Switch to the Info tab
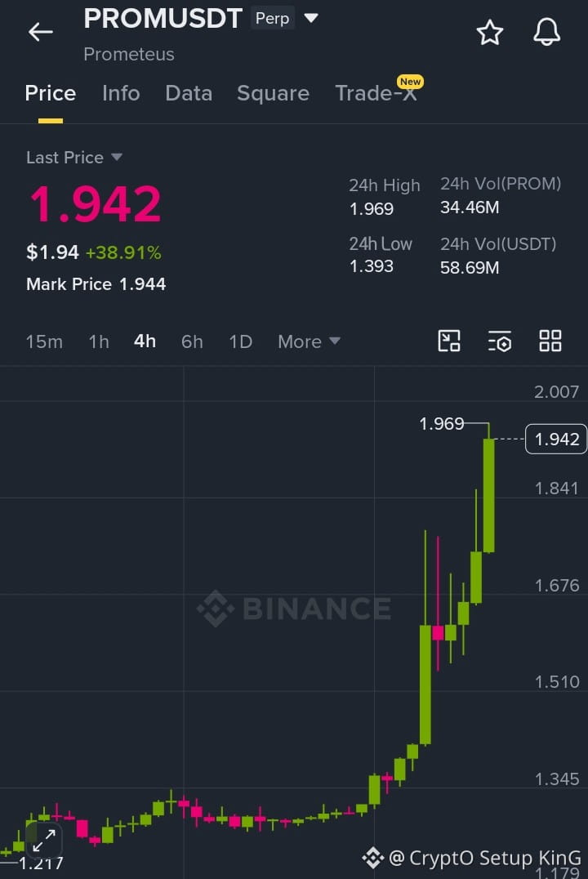This screenshot has width=588, height=879. coord(121,93)
